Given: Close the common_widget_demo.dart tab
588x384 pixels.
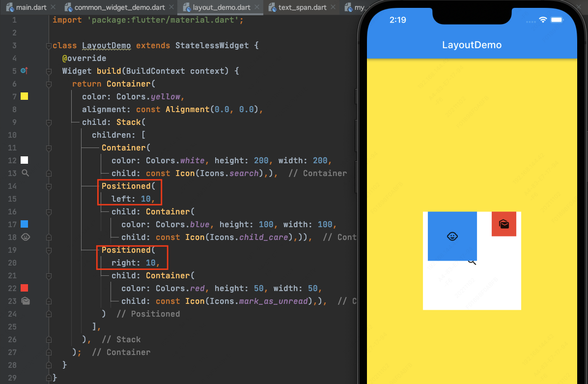Looking at the screenshot, I should coord(171,7).
